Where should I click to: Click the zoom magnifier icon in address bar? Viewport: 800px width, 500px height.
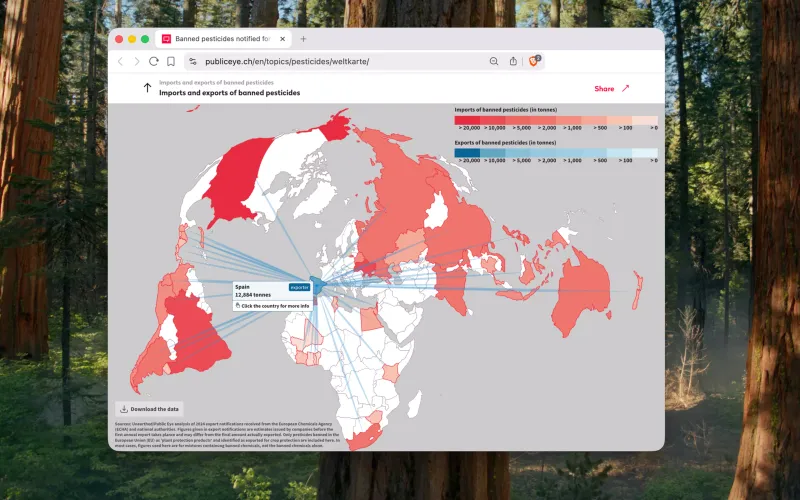pos(494,61)
